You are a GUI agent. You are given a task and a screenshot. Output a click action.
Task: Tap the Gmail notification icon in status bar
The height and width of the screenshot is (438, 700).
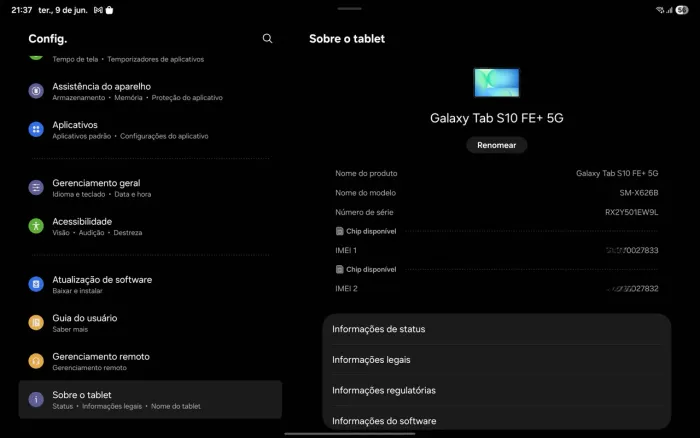pyautogui.click(x=98, y=10)
